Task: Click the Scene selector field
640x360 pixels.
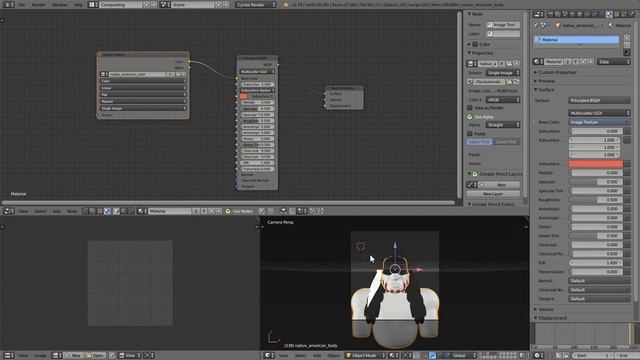Action: click(x=192, y=5)
